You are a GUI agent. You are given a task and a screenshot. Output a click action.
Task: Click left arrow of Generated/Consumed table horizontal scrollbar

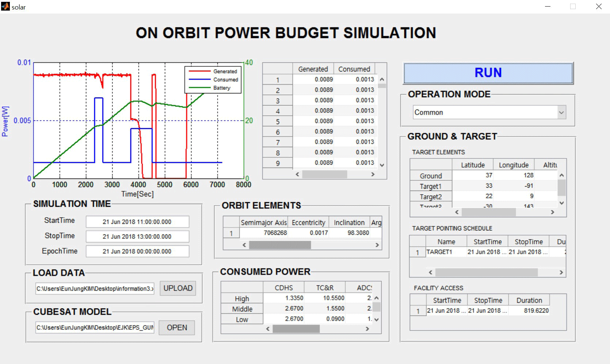click(297, 175)
